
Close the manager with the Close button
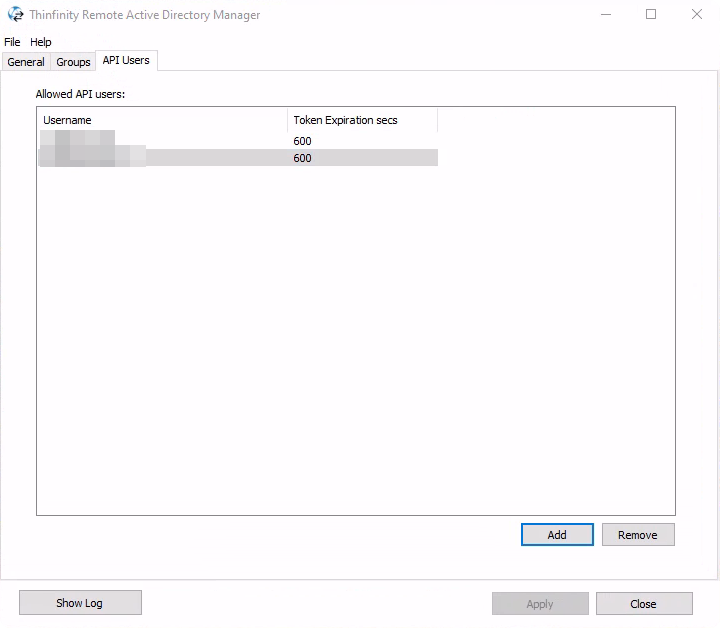click(x=644, y=603)
